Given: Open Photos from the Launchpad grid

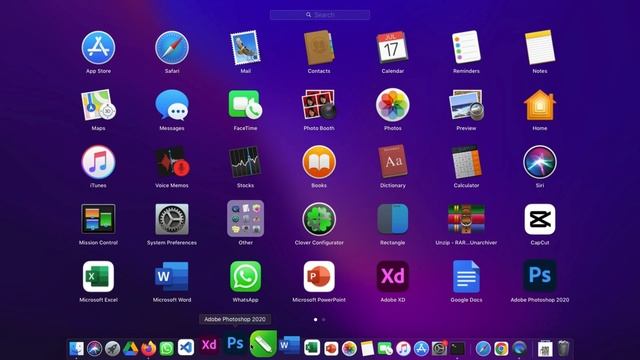Looking at the screenshot, I should click(392, 105).
